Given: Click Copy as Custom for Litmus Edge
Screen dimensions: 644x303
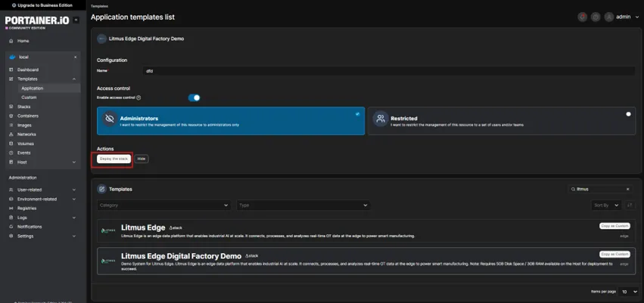Looking at the screenshot, I should click(614, 226).
